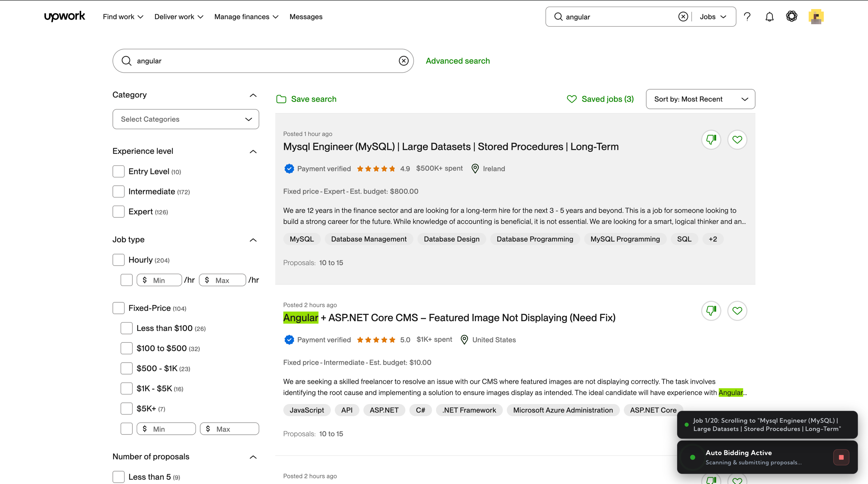Image resolution: width=868 pixels, height=484 pixels.
Task: Check the $5K+ budget filter
Action: pos(126,409)
